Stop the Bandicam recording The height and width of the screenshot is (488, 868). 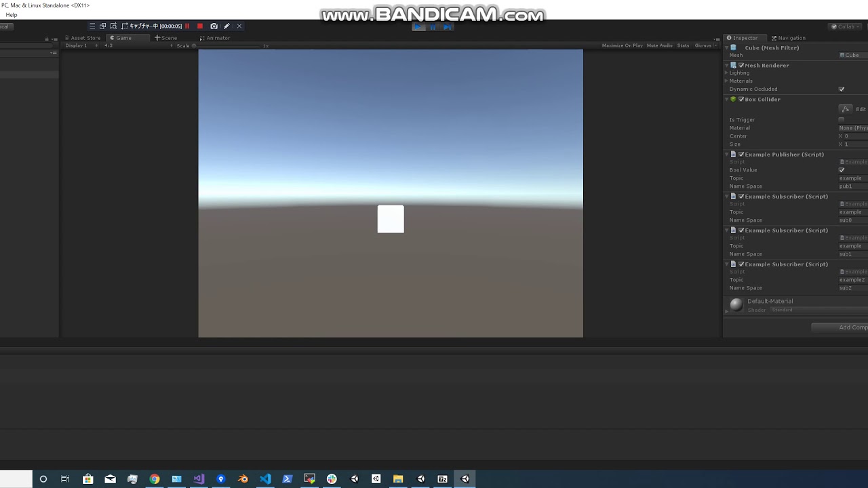(x=200, y=26)
